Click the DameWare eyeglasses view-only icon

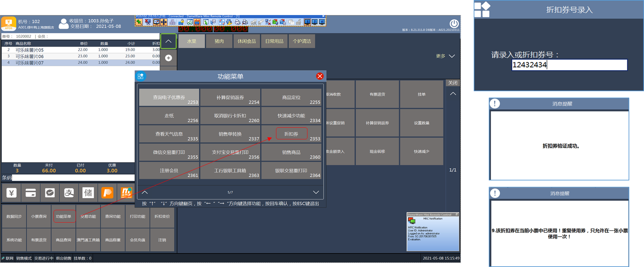(x=190, y=22)
